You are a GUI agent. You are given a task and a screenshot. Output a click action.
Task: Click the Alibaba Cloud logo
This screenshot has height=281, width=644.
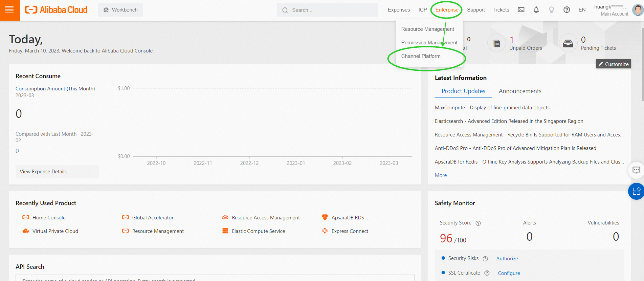coord(56,10)
